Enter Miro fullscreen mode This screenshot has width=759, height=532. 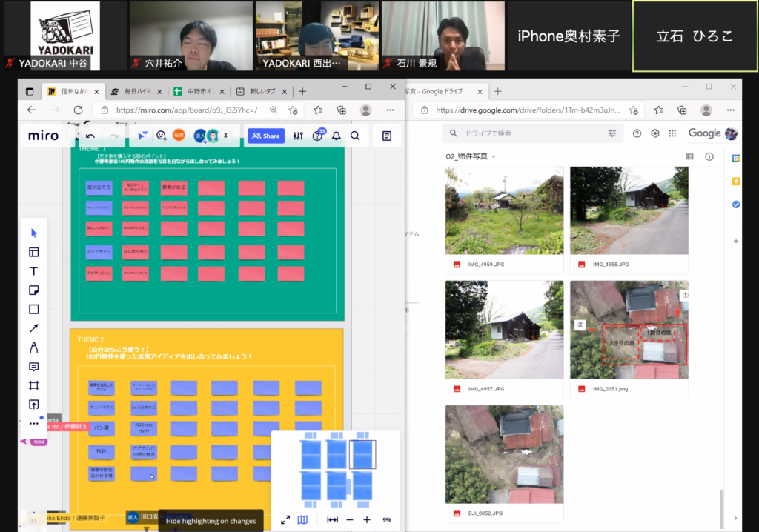pyautogui.click(x=285, y=520)
